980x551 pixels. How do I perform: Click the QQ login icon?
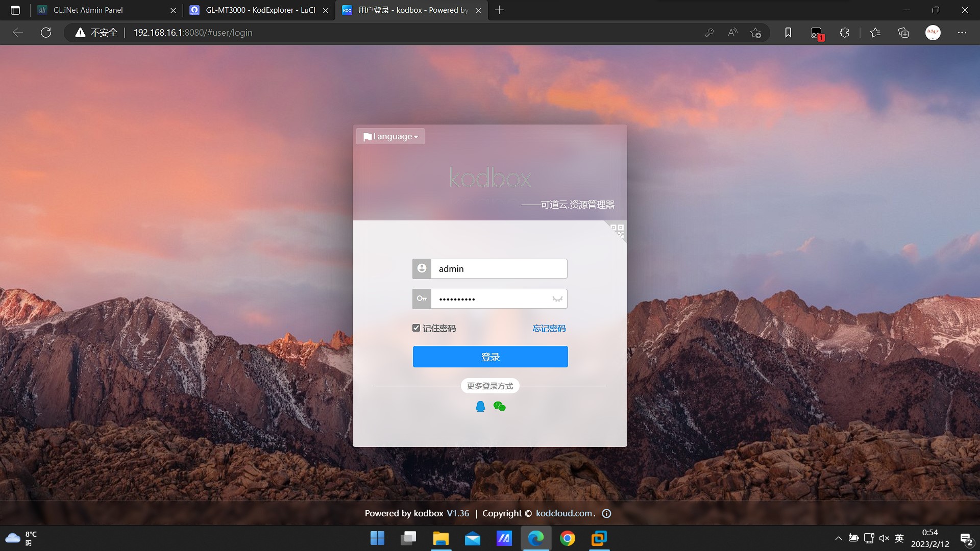(480, 407)
